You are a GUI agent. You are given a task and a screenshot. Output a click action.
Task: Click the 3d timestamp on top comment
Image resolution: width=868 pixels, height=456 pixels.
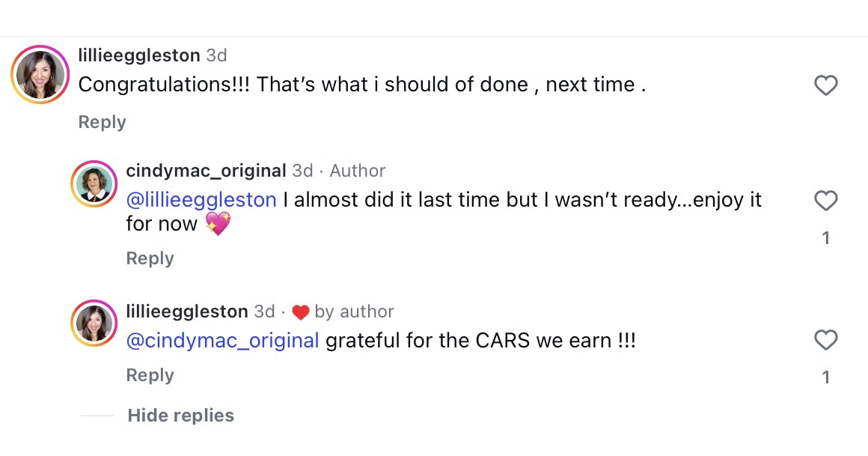click(x=217, y=55)
